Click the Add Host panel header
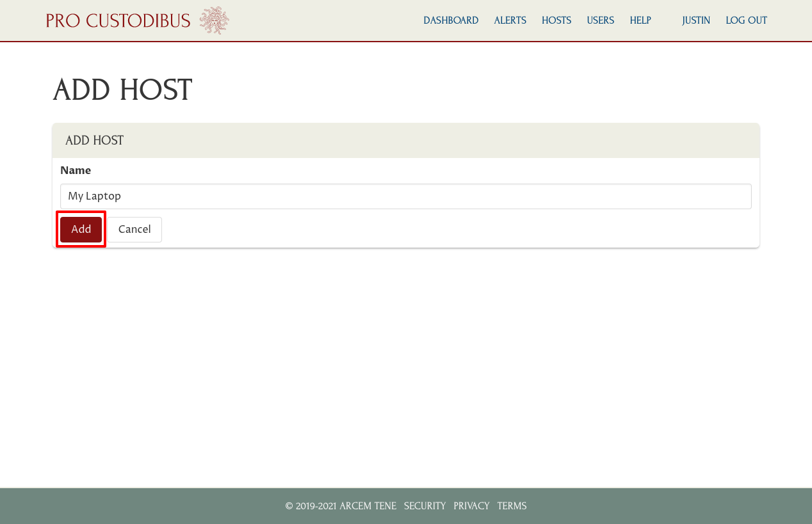 (406, 141)
